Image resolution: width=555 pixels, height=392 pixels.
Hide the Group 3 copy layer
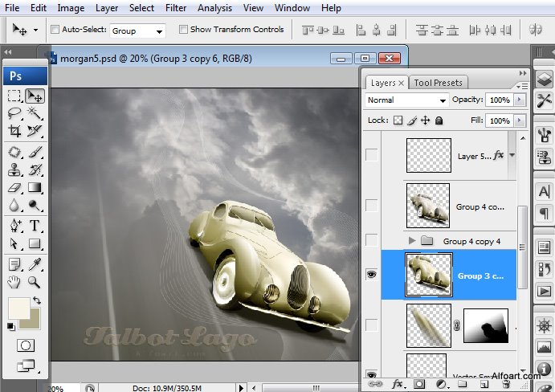(x=371, y=275)
